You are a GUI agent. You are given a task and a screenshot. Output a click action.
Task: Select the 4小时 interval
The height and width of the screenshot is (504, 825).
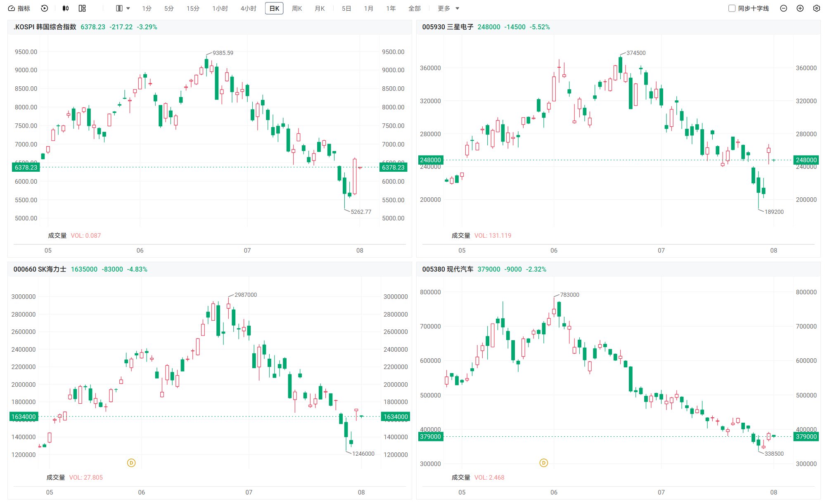(x=249, y=8)
